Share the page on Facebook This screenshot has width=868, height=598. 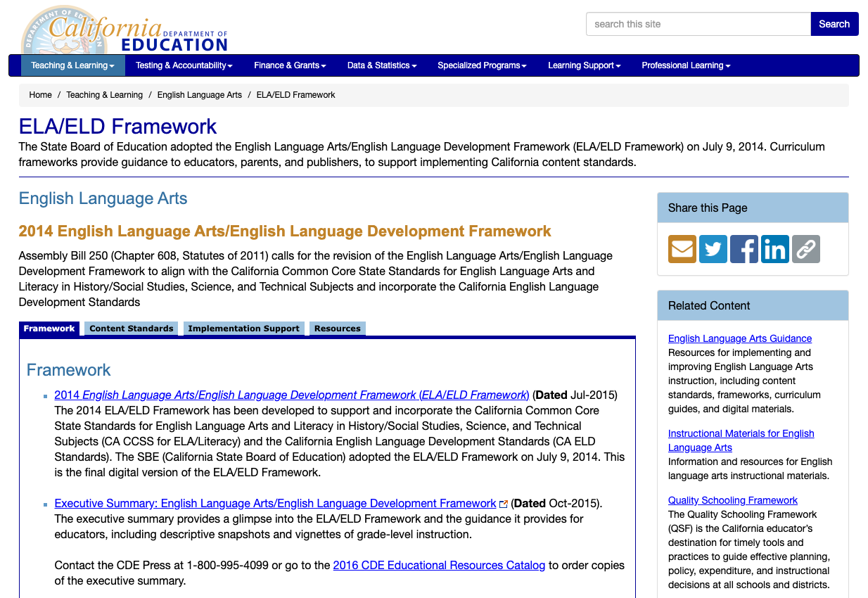[x=743, y=248]
